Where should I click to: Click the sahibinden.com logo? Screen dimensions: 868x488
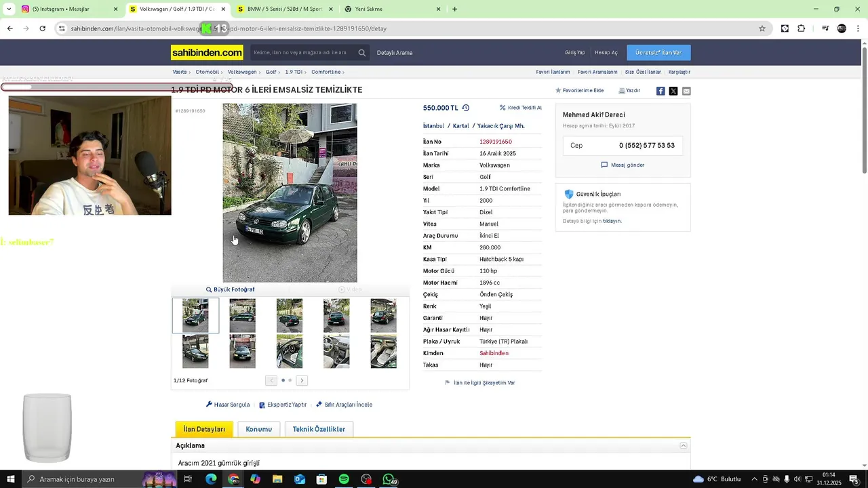click(x=207, y=52)
